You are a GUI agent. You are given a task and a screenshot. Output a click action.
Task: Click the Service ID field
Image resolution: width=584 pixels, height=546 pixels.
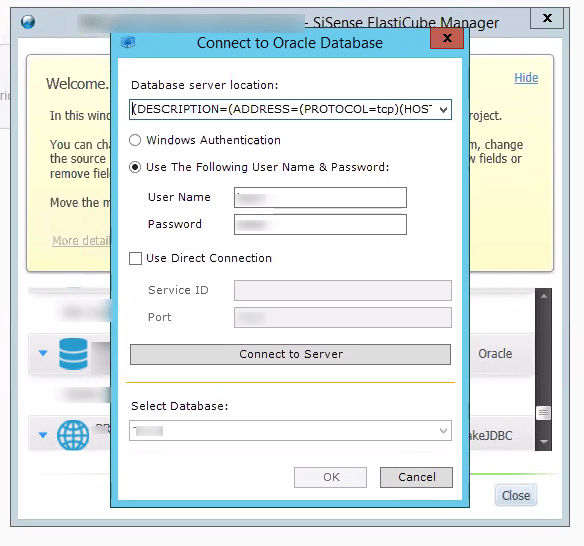point(343,291)
